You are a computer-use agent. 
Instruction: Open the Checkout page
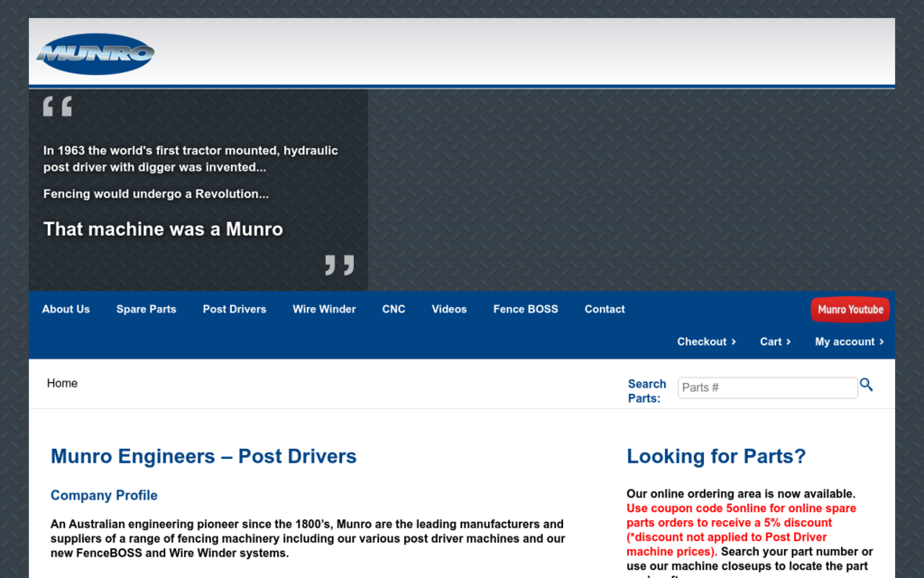point(702,341)
